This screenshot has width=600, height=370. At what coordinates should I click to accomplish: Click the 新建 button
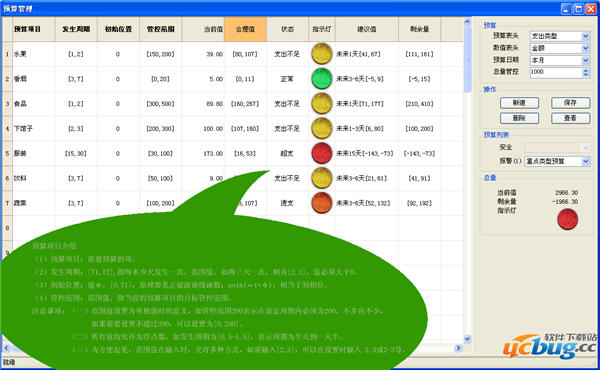[x=519, y=103]
